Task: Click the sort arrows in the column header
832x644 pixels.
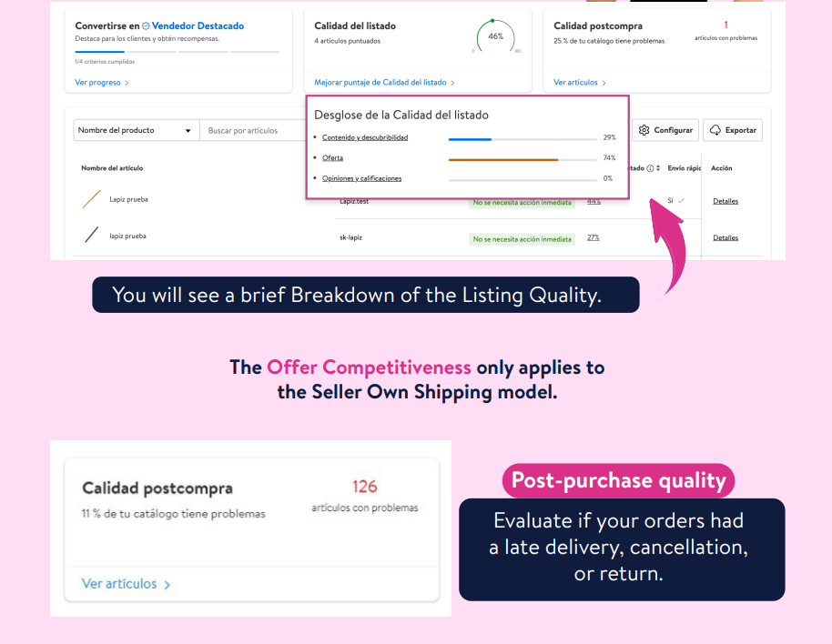Action: click(658, 168)
